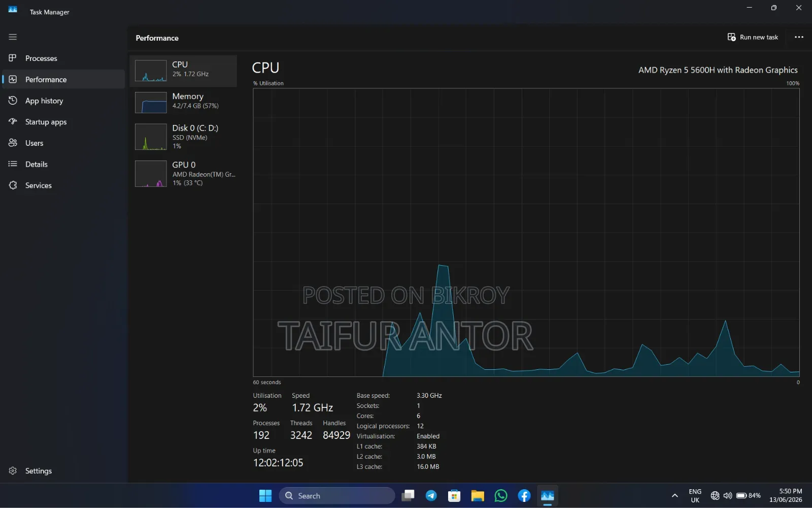
Task: Open Windows Start menu
Action: (265, 496)
